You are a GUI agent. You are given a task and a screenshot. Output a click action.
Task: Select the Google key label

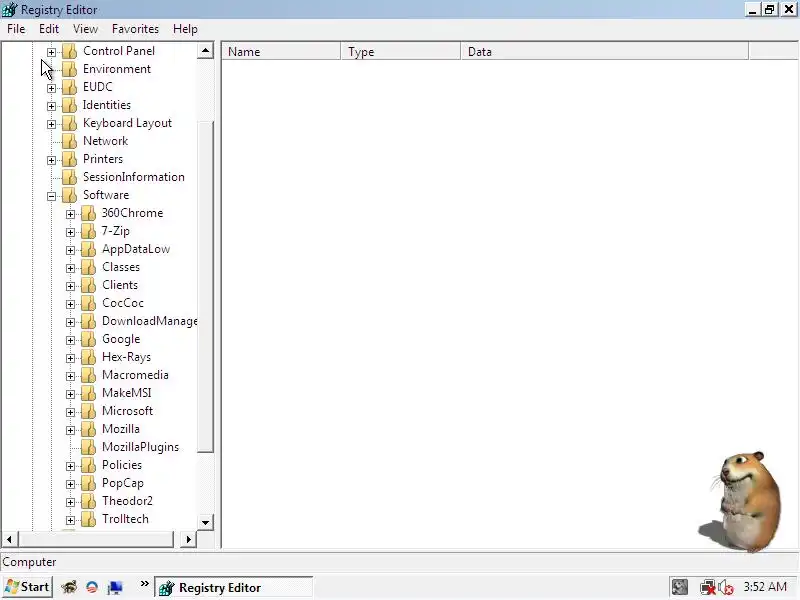[x=121, y=339]
